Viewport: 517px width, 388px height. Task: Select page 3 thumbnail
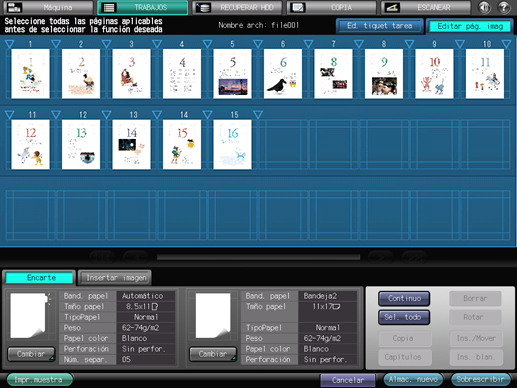131,74
